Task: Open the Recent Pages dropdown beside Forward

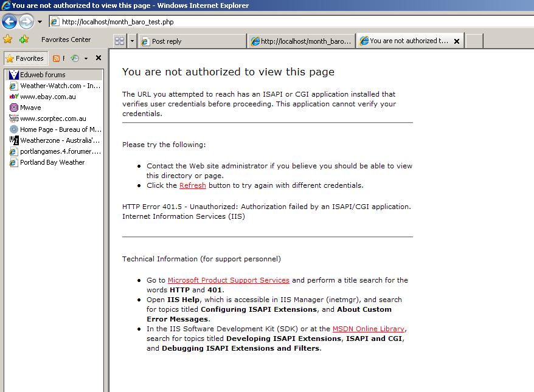Action: pos(40,22)
